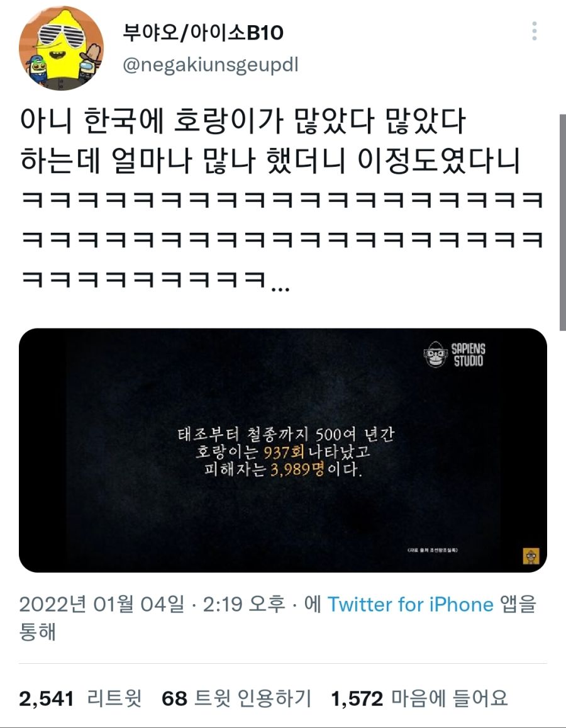The width and height of the screenshot is (566, 728).
Task: Open the display name 부야오/아이소B10
Action: pyautogui.click(x=203, y=32)
